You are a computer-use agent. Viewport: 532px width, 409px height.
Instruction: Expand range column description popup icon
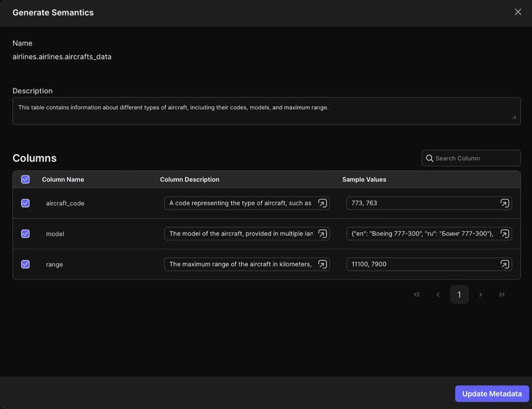322,264
